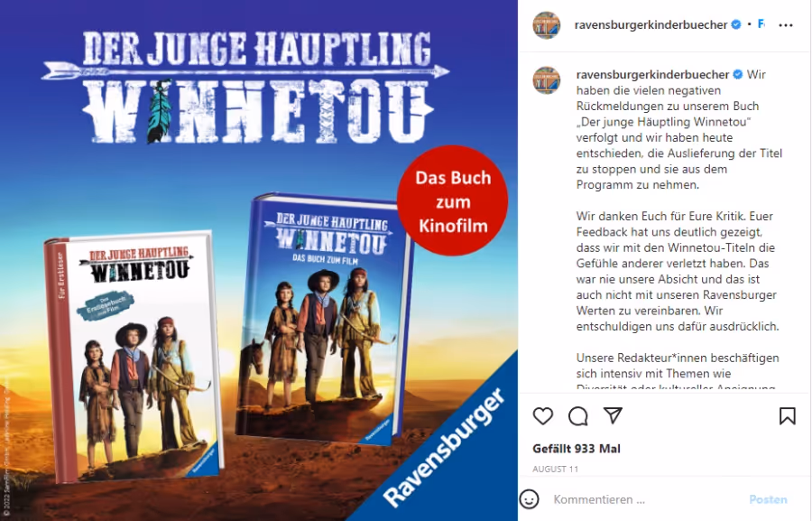The height and width of the screenshot is (521, 812).
Task: Save the post with bookmark icon
Action: (x=787, y=415)
